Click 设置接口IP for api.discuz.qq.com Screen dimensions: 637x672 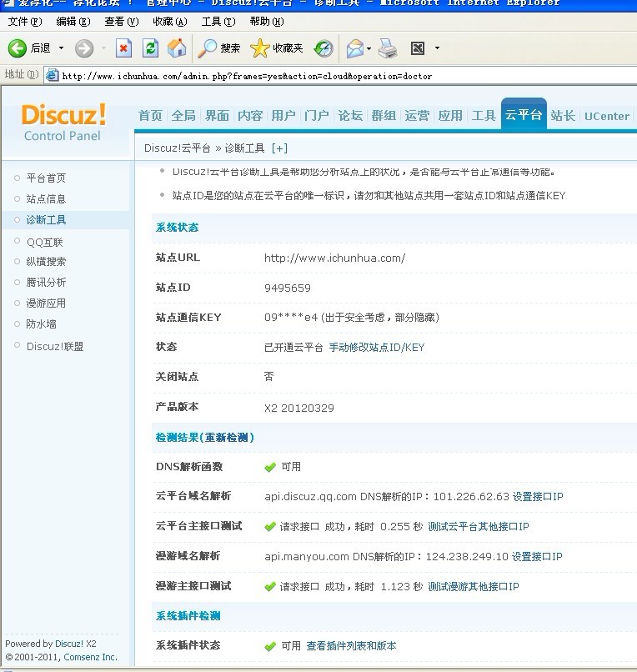pos(538,496)
